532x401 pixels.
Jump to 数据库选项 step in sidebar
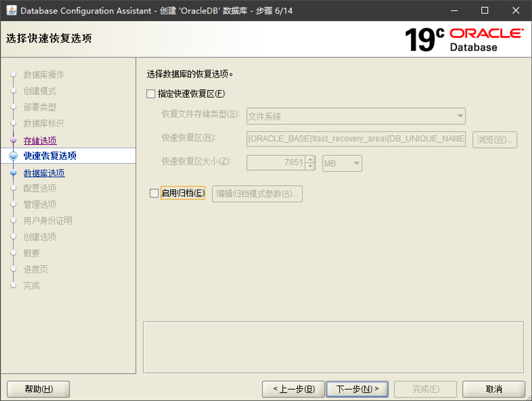[44, 173]
